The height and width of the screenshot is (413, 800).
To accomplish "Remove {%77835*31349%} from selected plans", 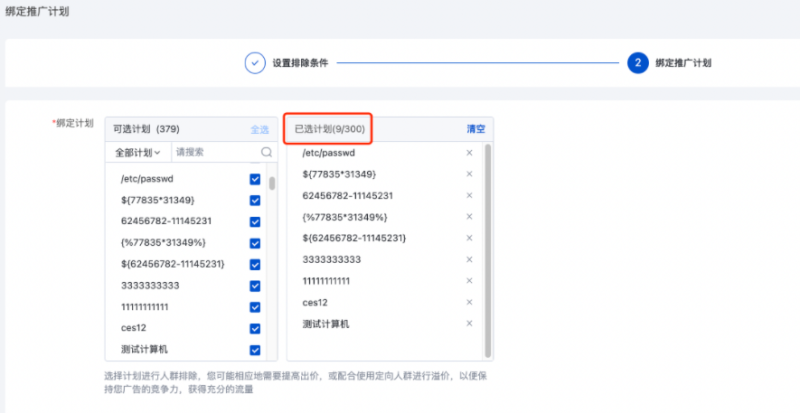I will pyautogui.click(x=469, y=217).
